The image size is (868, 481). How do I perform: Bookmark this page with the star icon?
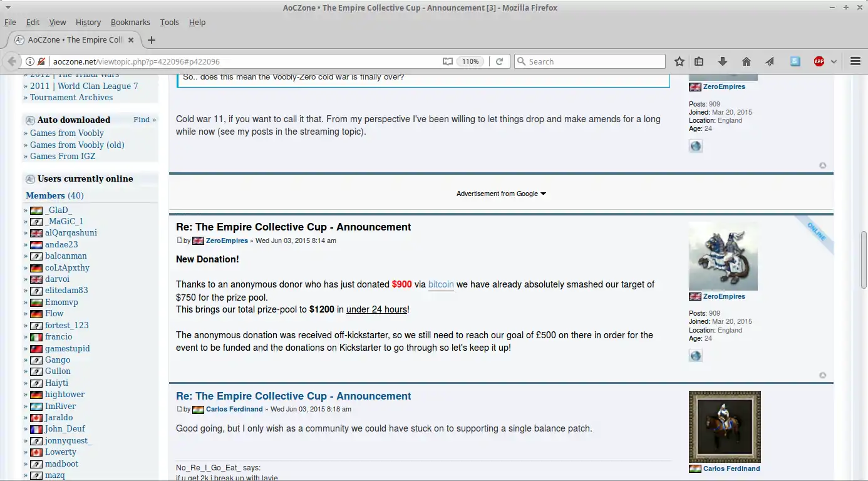click(x=679, y=61)
